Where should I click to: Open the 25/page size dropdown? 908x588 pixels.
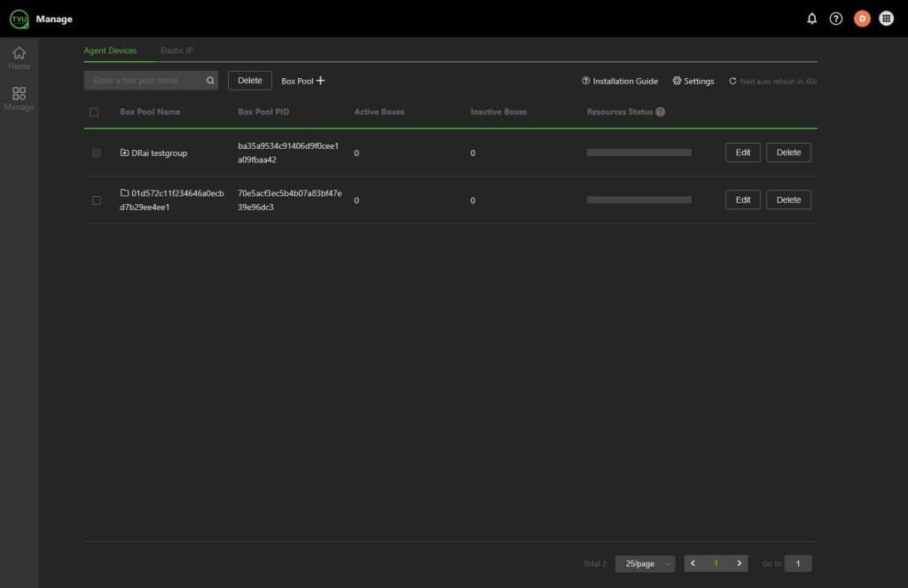click(x=645, y=564)
